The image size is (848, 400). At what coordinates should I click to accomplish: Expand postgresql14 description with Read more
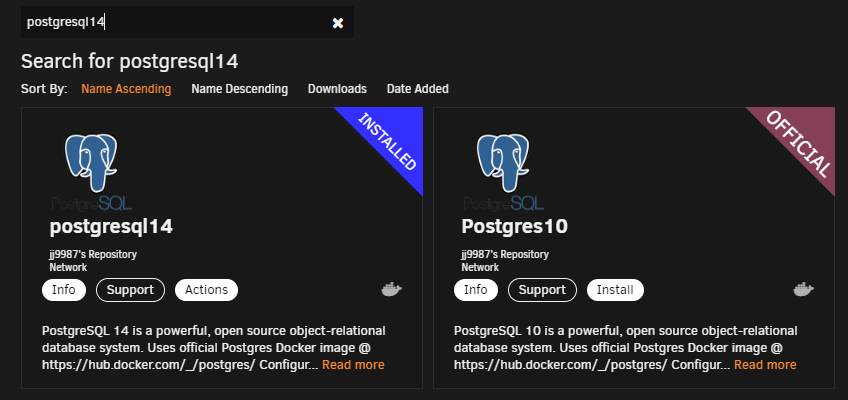[x=353, y=365]
